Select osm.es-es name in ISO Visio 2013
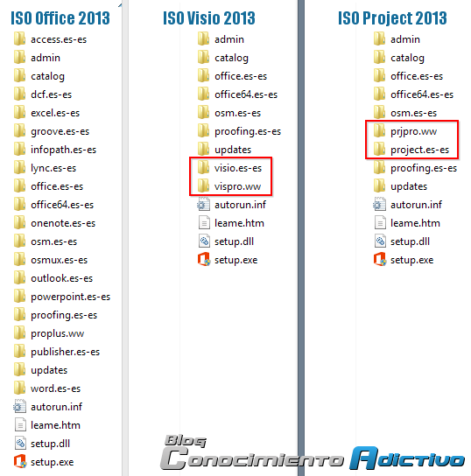The width and height of the screenshot is (471, 476). point(238,113)
